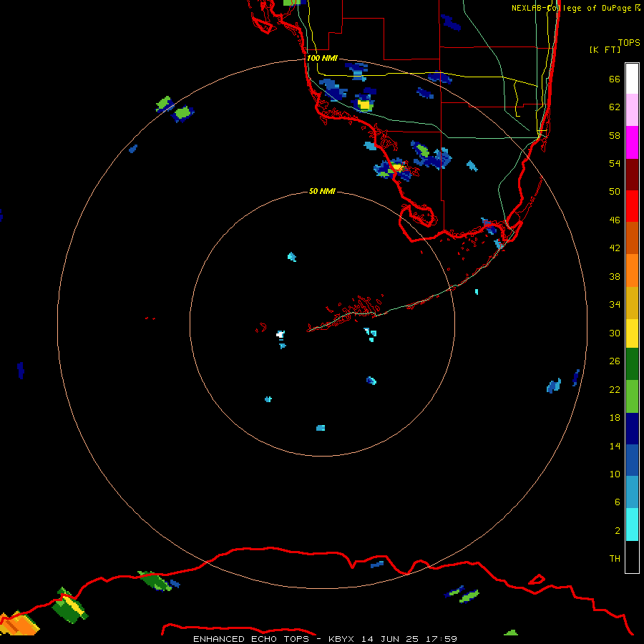Click the navy blue legend swatch
This screenshot has height=644, width=644.
pos(632,429)
